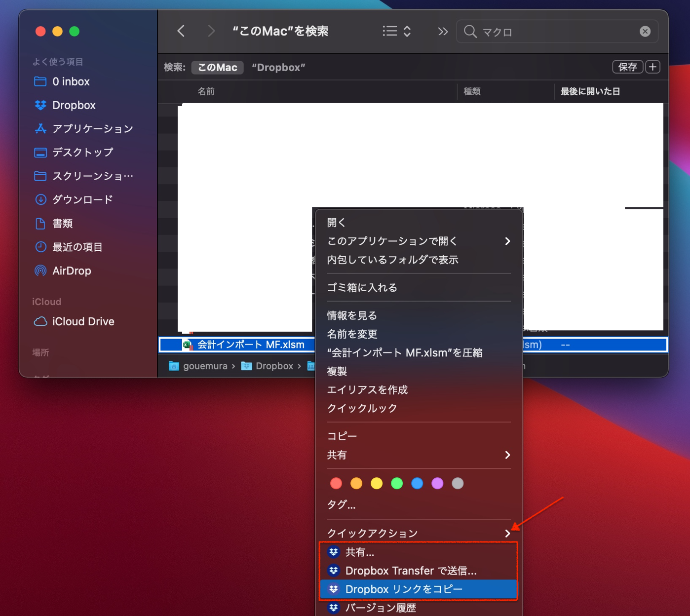
Task: Click the gouemura home folder in path bar
Action: tap(198, 366)
